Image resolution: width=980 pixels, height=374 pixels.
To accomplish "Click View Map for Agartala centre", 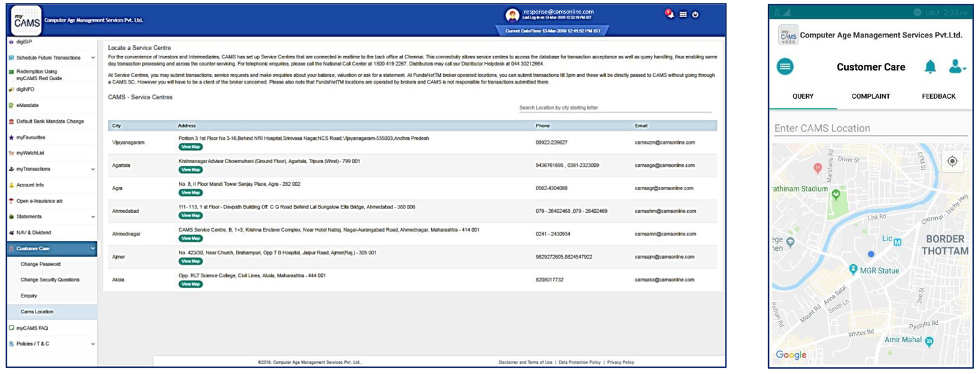I will (x=190, y=170).
